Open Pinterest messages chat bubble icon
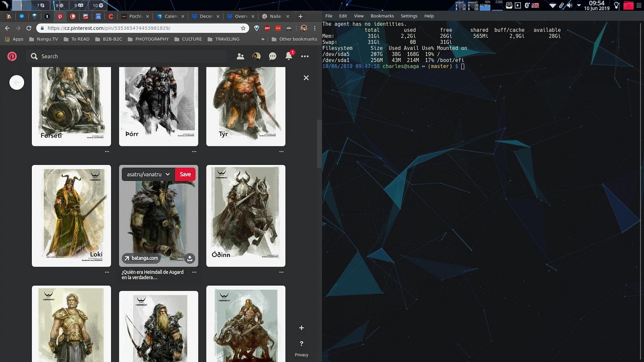The height and width of the screenshot is (362, 644). click(272, 56)
